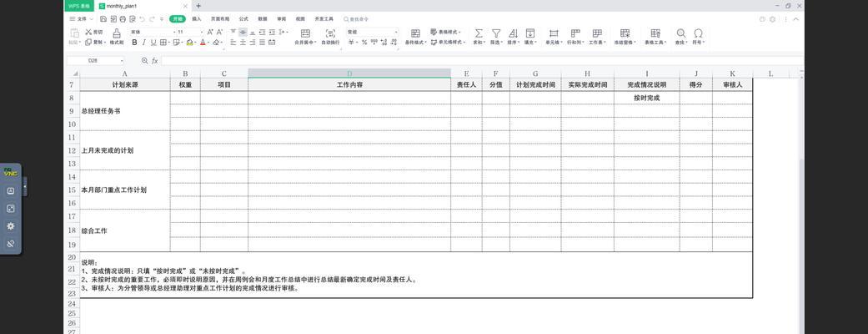Viewport: 868px width, 334px height.
Task: Switch to the Formulas (公式) tab
Action: coord(243,19)
